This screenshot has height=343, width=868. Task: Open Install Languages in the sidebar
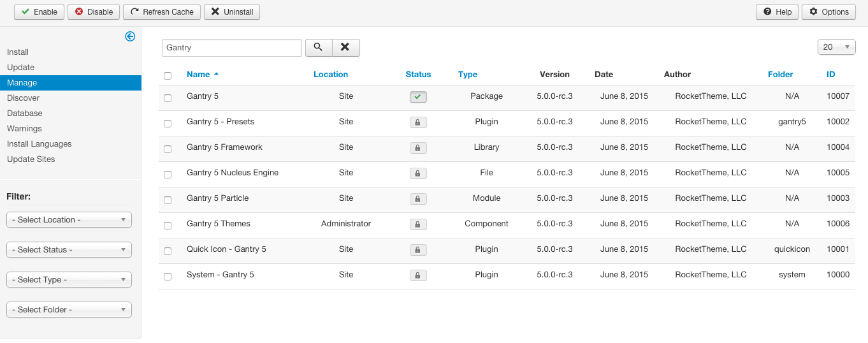click(x=40, y=144)
